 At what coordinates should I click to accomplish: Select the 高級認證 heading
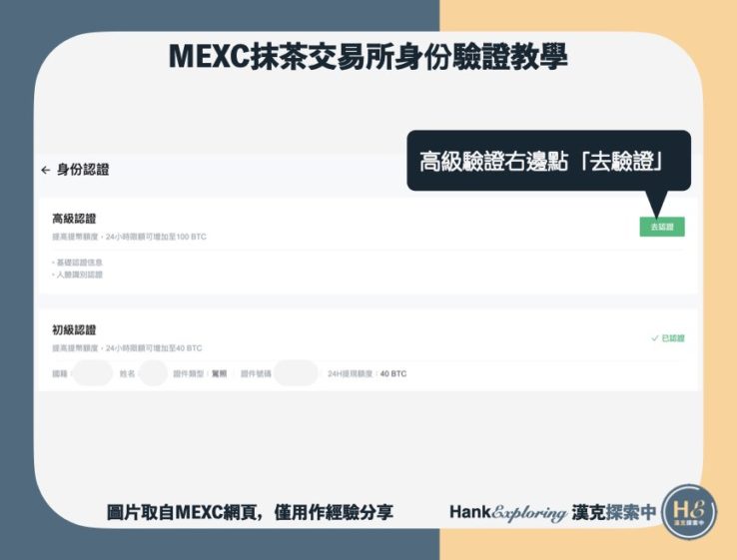(74, 219)
